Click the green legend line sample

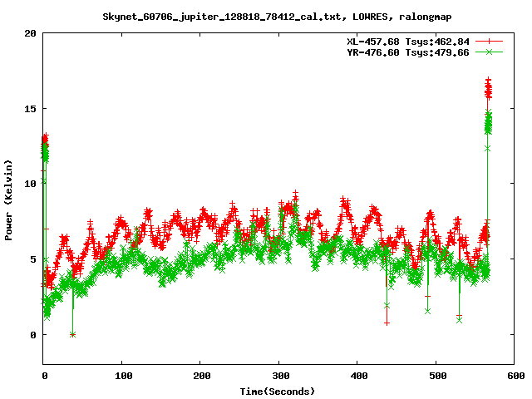(x=489, y=52)
